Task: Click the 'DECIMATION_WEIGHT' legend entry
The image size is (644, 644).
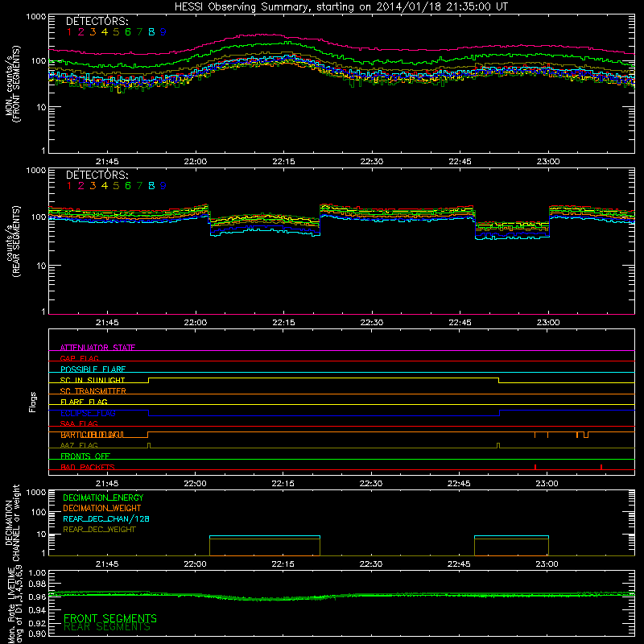Action: click(102, 509)
